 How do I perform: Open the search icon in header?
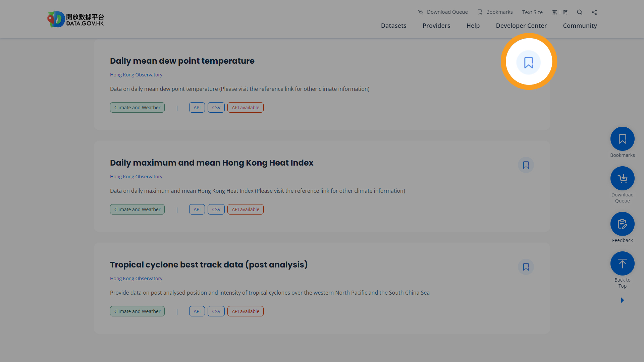pyautogui.click(x=580, y=12)
